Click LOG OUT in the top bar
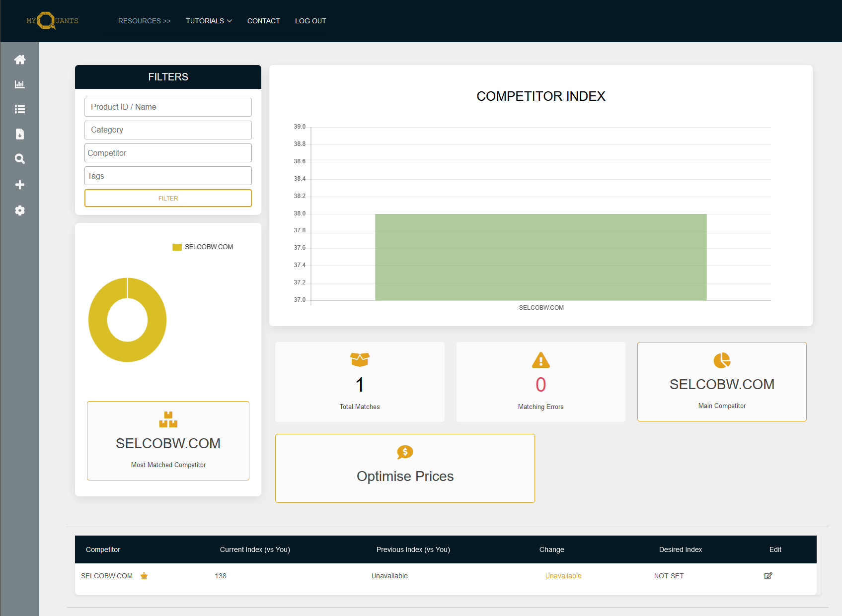This screenshot has width=842, height=616. pyautogui.click(x=310, y=21)
